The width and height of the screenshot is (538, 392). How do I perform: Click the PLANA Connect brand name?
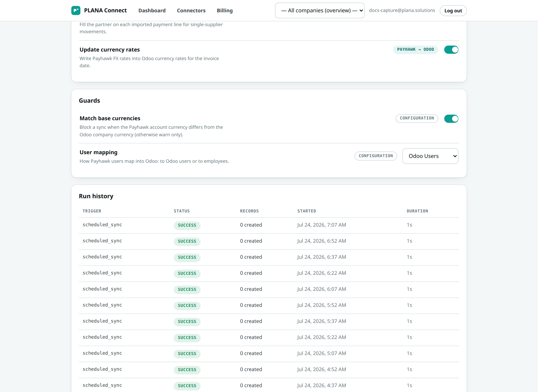pos(105,10)
